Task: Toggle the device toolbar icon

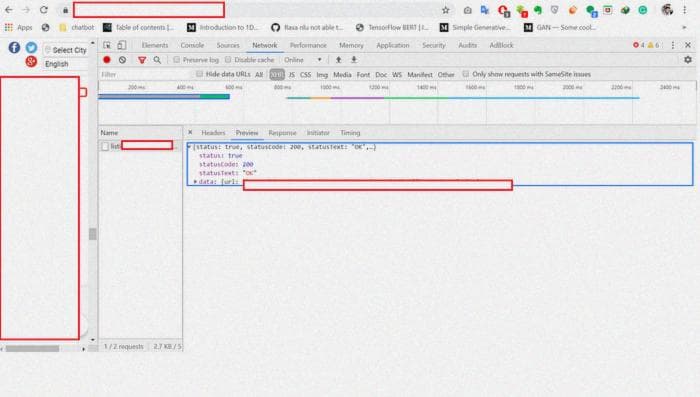Action: (121, 45)
